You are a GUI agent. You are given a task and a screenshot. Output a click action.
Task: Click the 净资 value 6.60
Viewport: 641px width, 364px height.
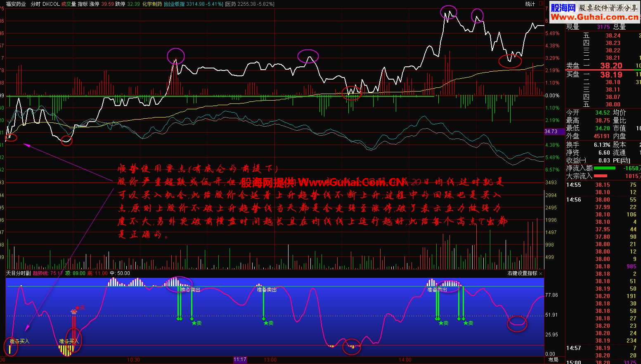tap(604, 153)
